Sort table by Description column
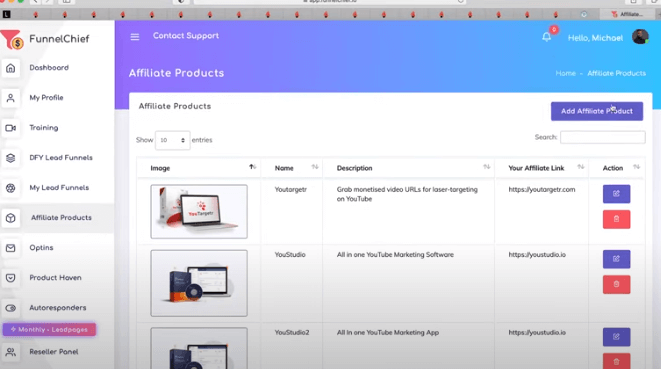This screenshot has width=661, height=369. (x=486, y=167)
